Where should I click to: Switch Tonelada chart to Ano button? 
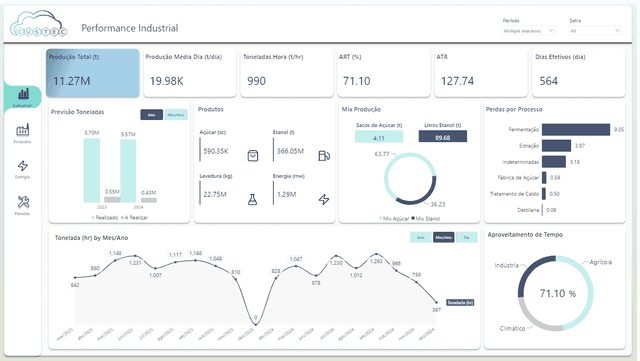click(420, 237)
